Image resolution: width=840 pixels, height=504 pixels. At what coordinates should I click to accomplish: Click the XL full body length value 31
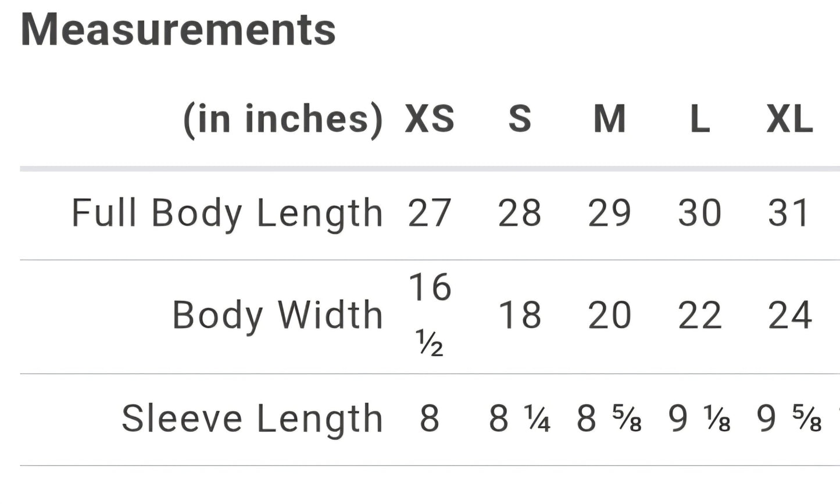click(789, 213)
